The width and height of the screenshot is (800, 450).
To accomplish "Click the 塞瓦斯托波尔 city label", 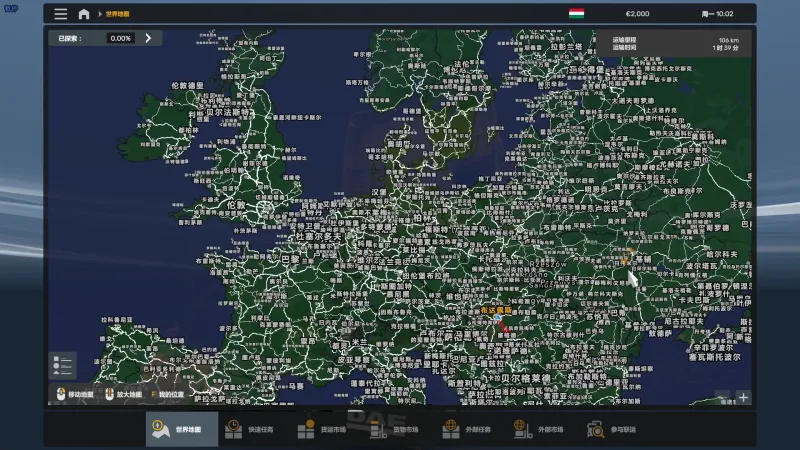I will pyautogui.click(x=714, y=357).
